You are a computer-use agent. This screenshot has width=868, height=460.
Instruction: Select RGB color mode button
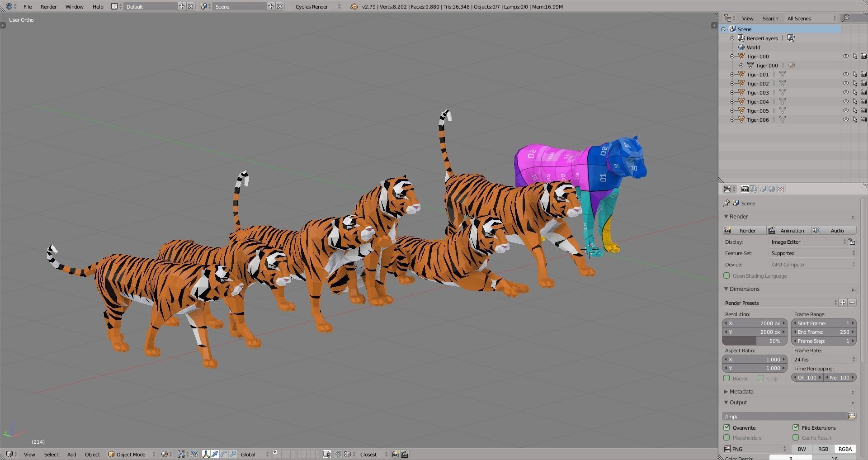823,449
